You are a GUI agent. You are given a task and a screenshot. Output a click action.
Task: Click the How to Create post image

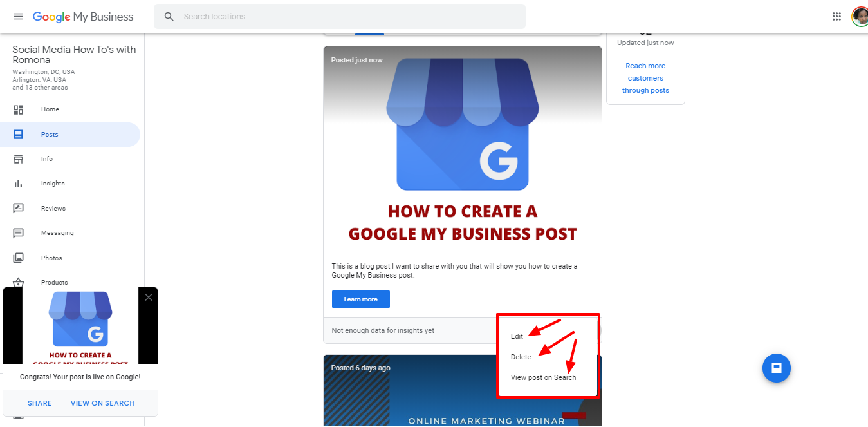(x=463, y=151)
